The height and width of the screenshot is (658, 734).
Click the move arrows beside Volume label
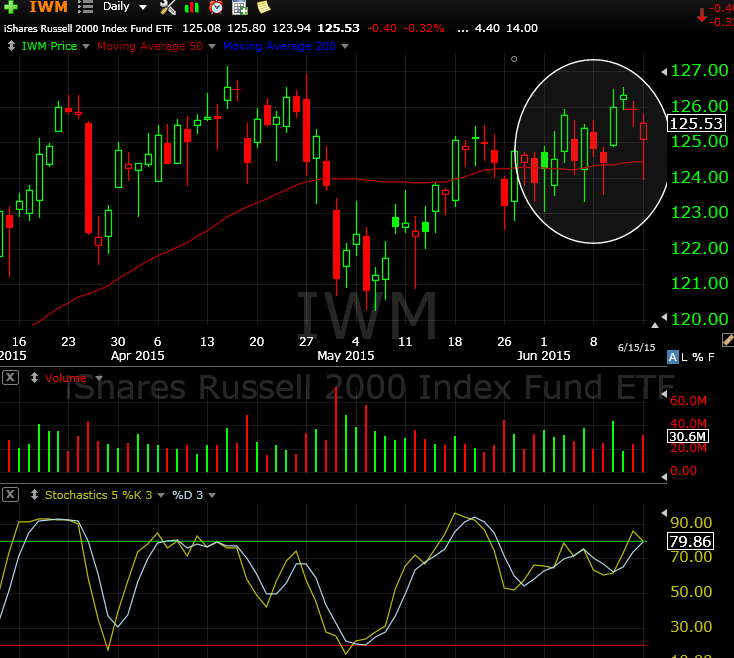click(34, 378)
